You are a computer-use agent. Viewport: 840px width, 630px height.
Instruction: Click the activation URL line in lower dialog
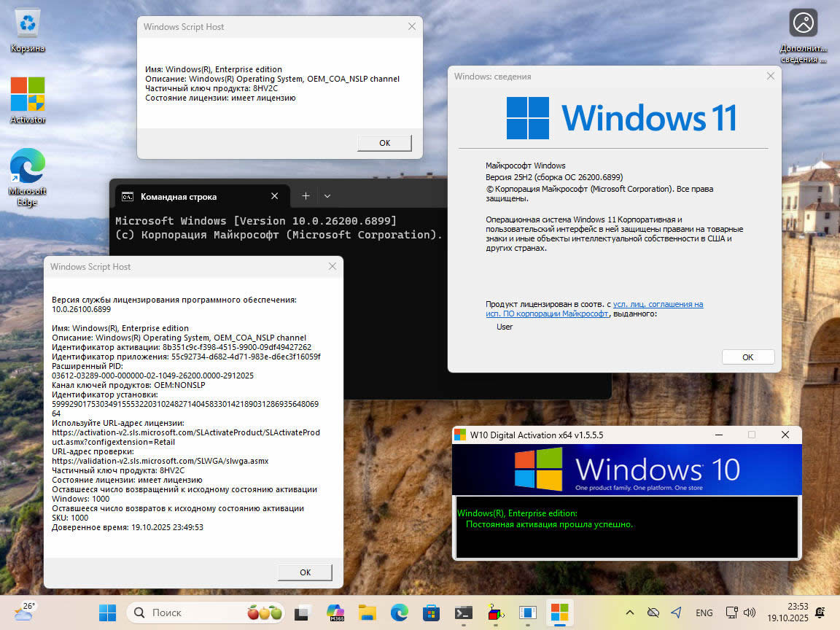pos(186,437)
